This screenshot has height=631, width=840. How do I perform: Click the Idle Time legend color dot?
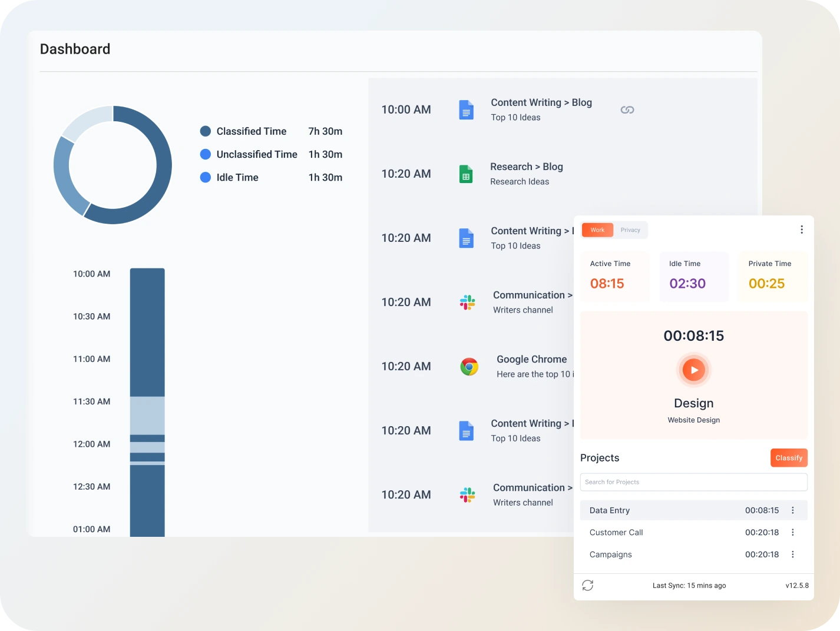tap(206, 177)
